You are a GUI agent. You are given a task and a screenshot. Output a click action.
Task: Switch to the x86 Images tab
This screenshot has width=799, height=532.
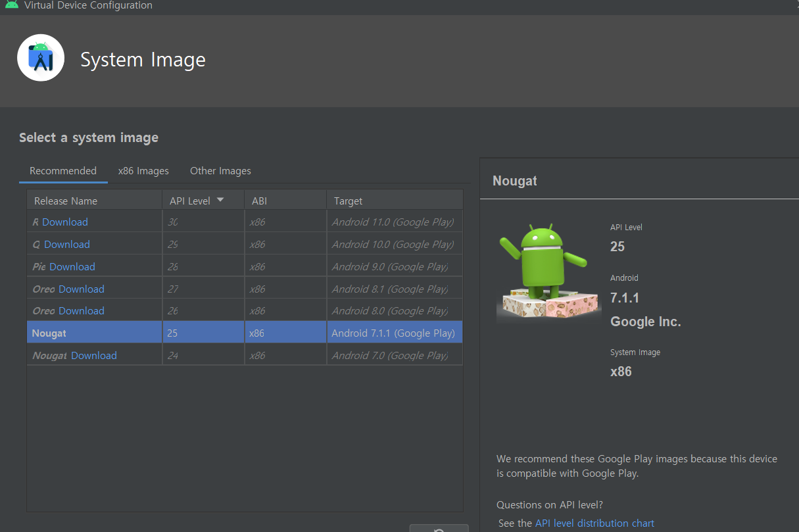pyautogui.click(x=143, y=171)
